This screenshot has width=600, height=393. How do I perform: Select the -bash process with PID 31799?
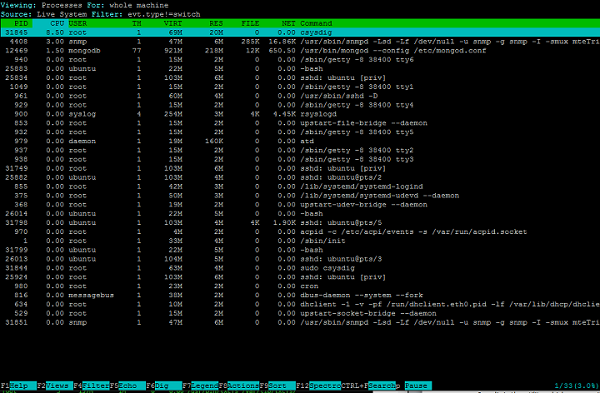pos(300,250)
